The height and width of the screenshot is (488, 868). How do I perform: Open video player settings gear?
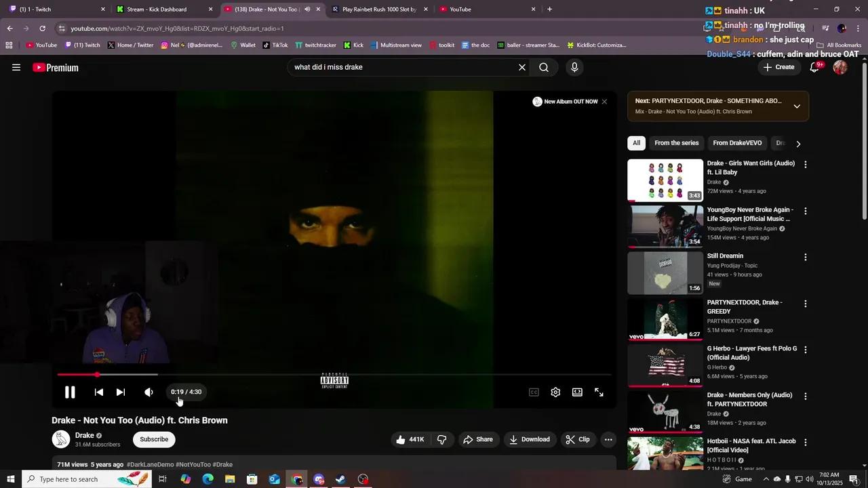click(555, 392)
